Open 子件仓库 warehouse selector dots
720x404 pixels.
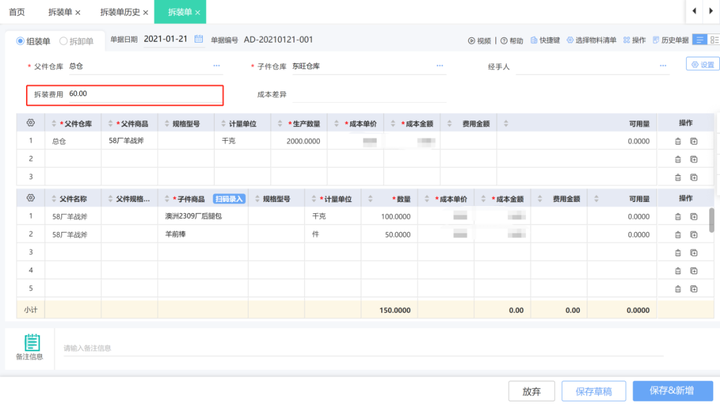[x=439, y=66]
